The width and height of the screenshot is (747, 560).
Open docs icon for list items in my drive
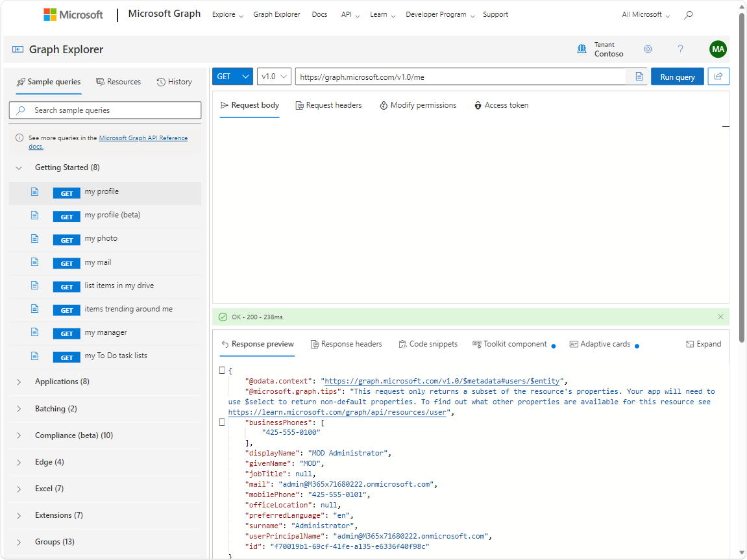35,286
